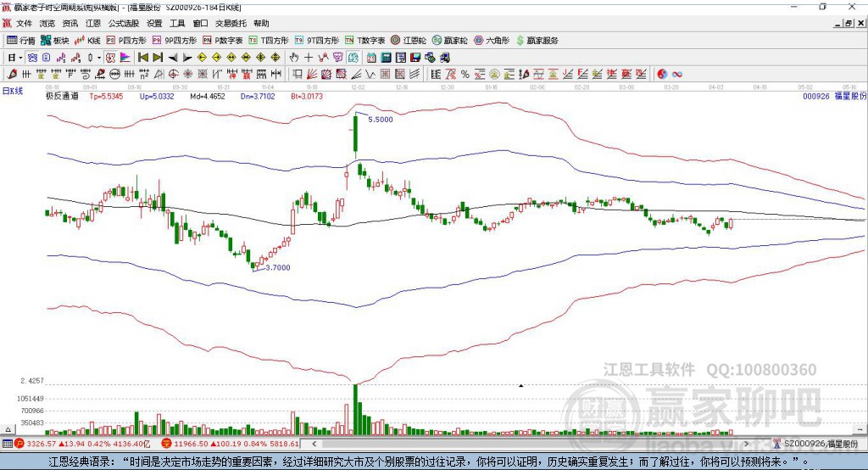
Task: Open the 9P四方形 tool
Action: pyautogui.click(x=175, y=41)
